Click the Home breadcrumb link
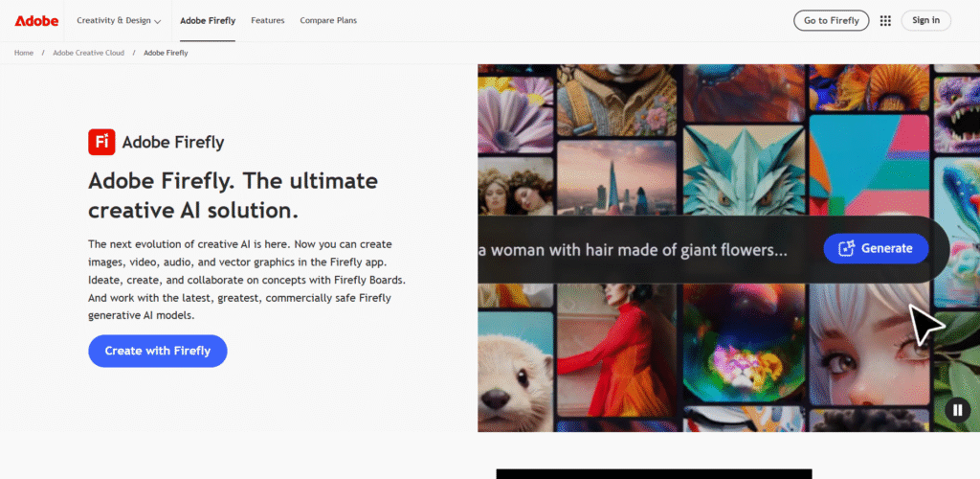This screenshot has height=479, width=980. coord(24,53)
